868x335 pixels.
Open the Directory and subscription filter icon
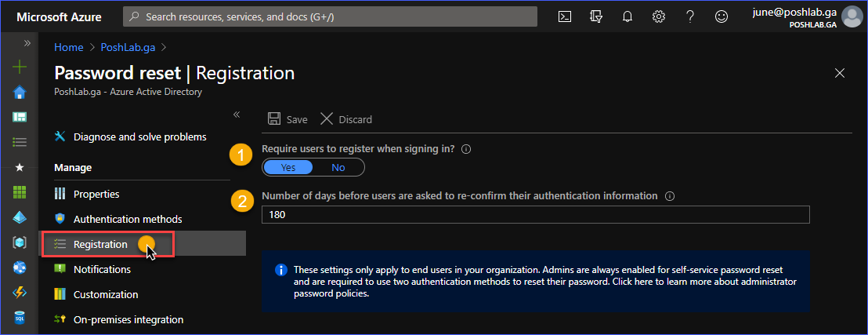click(x=596, y=16)
